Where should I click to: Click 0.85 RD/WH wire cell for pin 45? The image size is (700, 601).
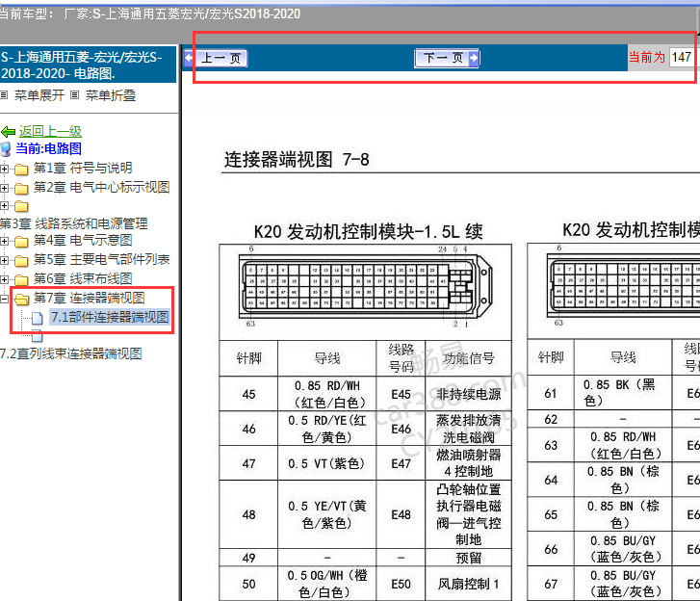(327, 394)
